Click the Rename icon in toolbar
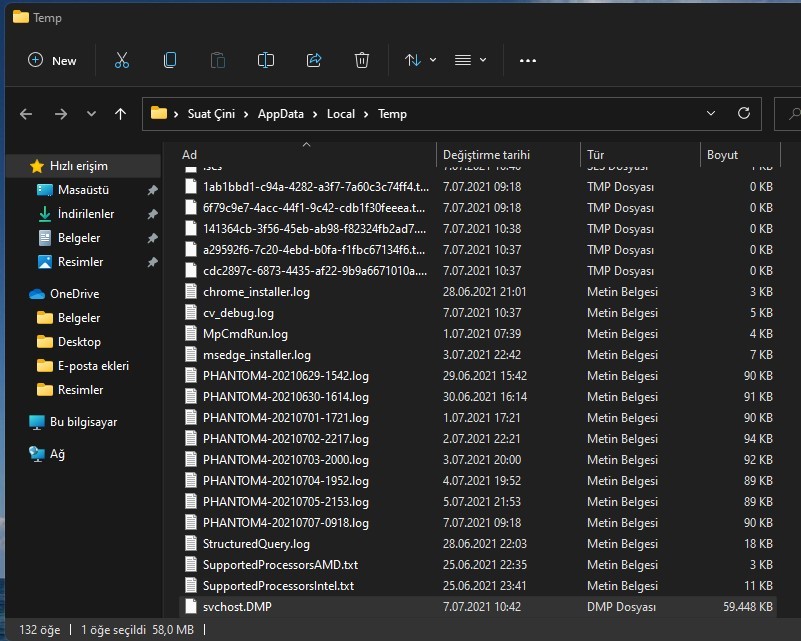The width and height of the screenshot is (801, 641). tap(266, 60)
